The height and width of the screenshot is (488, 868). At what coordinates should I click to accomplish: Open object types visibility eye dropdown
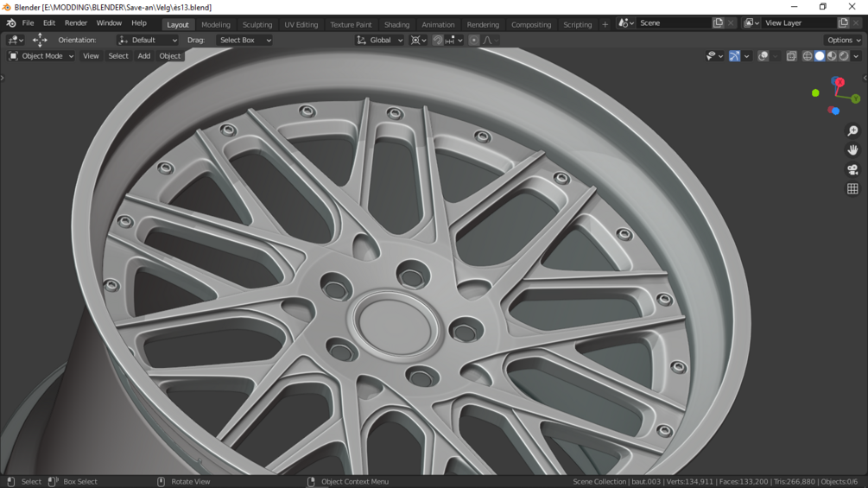[x=714, y=56]
